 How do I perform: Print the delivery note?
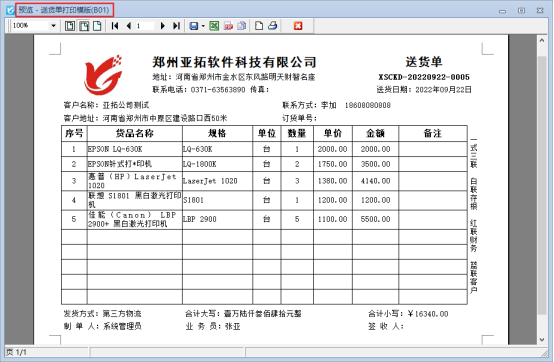tap(272, 26)
